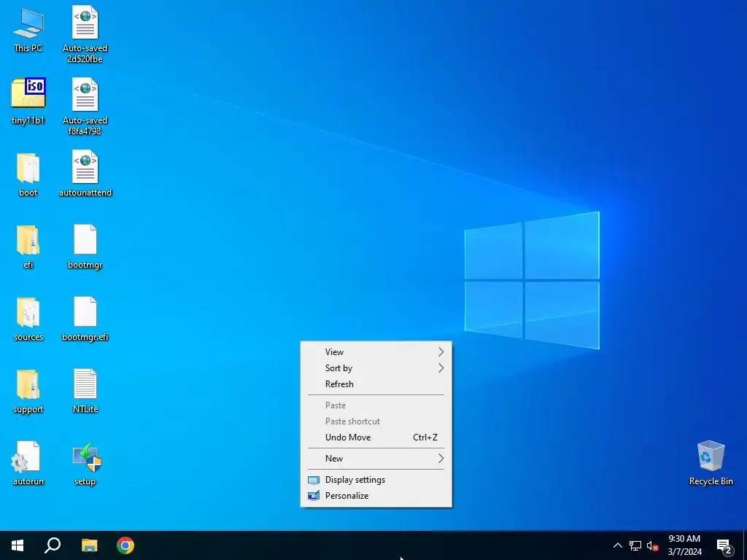The height and width of the screenshot is (560, 747).
Task: Click the muted volume tray icon
Action: tap(652, 545)
